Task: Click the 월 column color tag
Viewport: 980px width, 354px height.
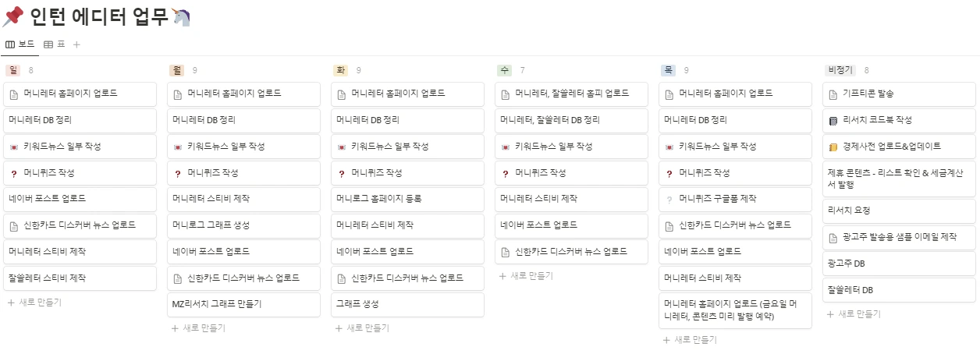Action: [177, 70]
